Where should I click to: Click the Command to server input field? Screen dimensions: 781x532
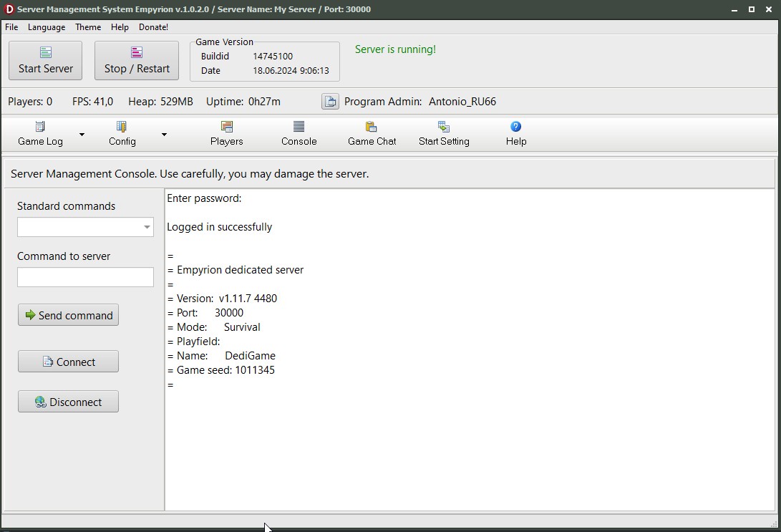[85, 277]
